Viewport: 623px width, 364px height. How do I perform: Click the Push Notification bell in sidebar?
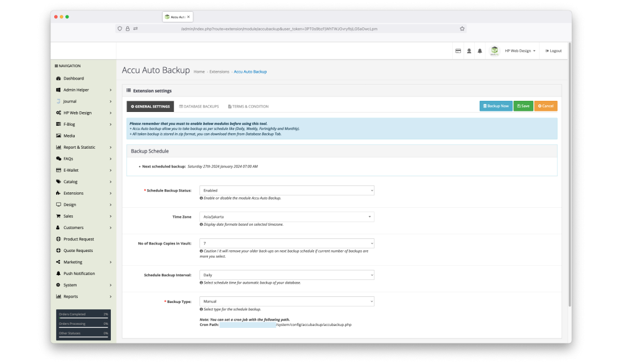point(58,274)
